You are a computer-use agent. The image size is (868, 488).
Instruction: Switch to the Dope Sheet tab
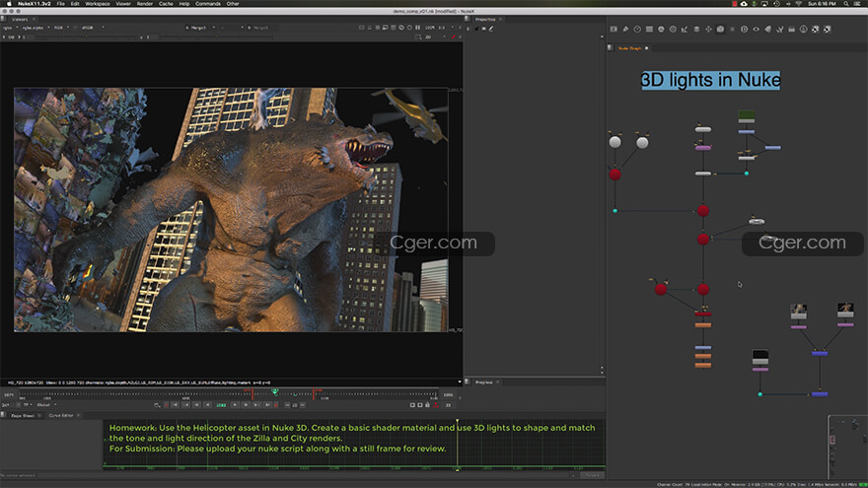coord(23,415)
